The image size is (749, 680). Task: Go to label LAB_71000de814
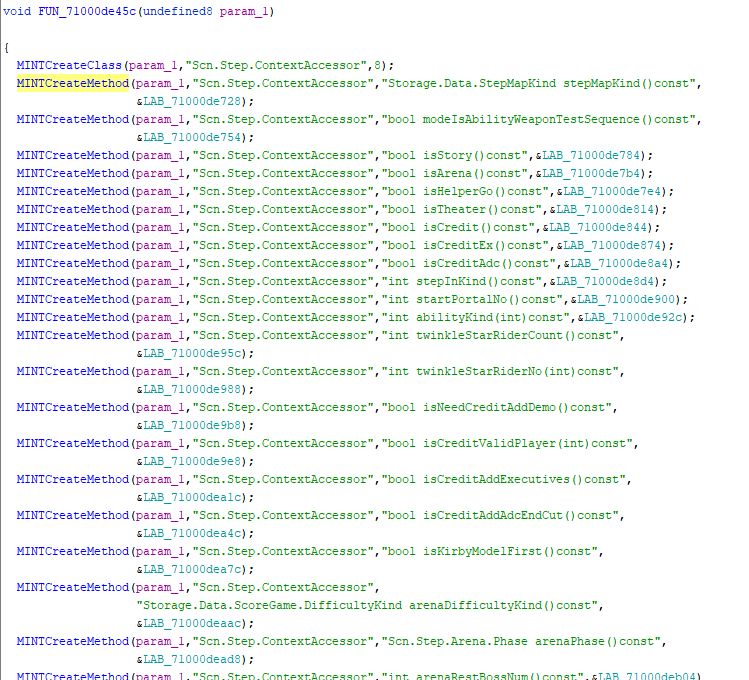(605, 210)
